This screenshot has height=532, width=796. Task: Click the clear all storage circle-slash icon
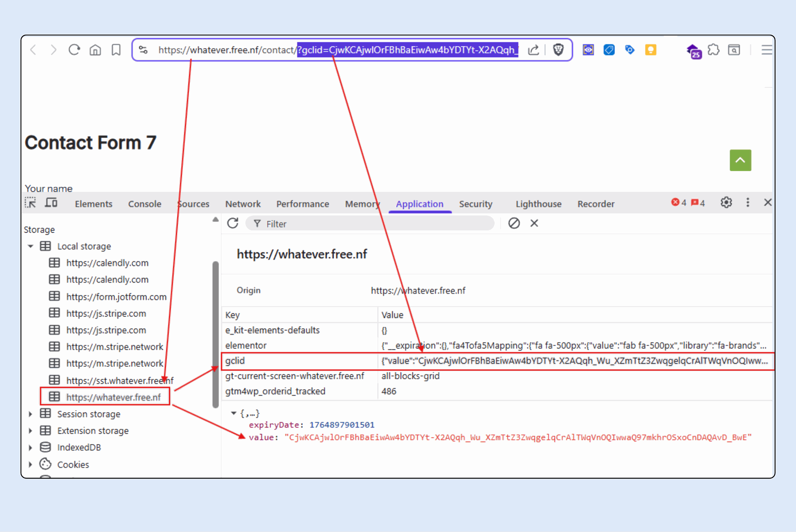[514, 223]
